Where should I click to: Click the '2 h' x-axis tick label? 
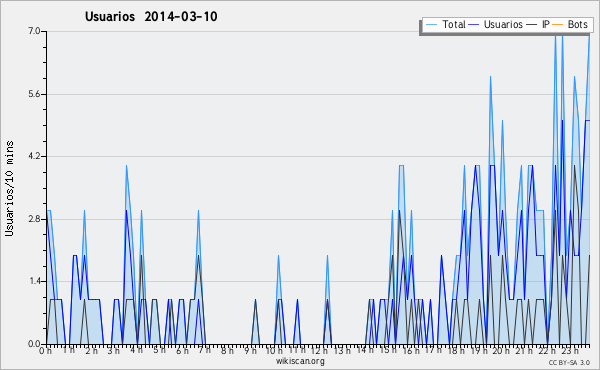(x=91, y=351)
